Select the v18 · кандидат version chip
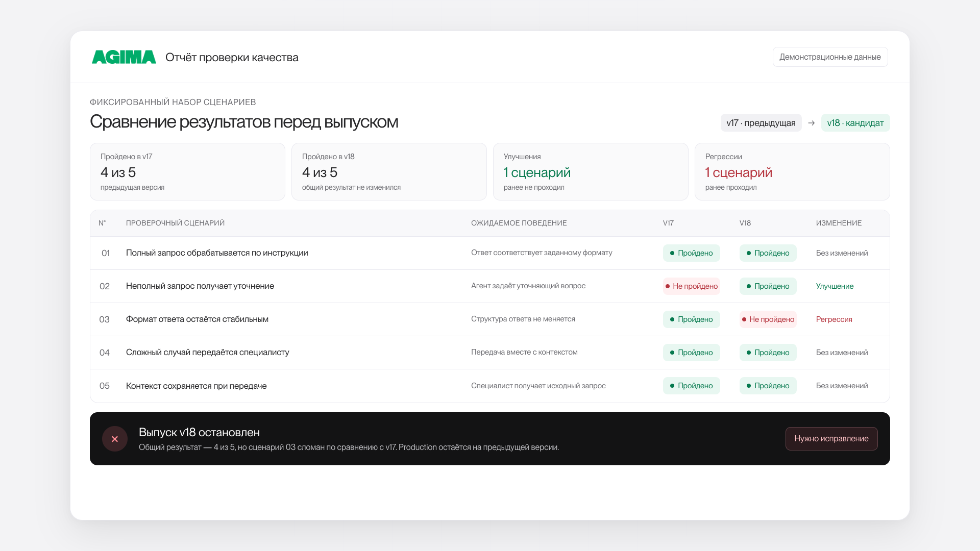This screenshot has width=980, height=551. (855, 123)
